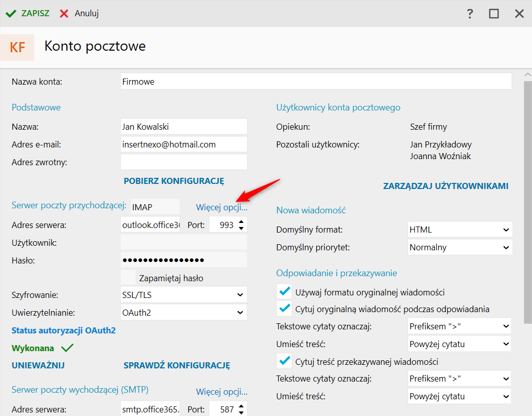
Task: Maximize the window using the square icon
Action: click(494, 14)
